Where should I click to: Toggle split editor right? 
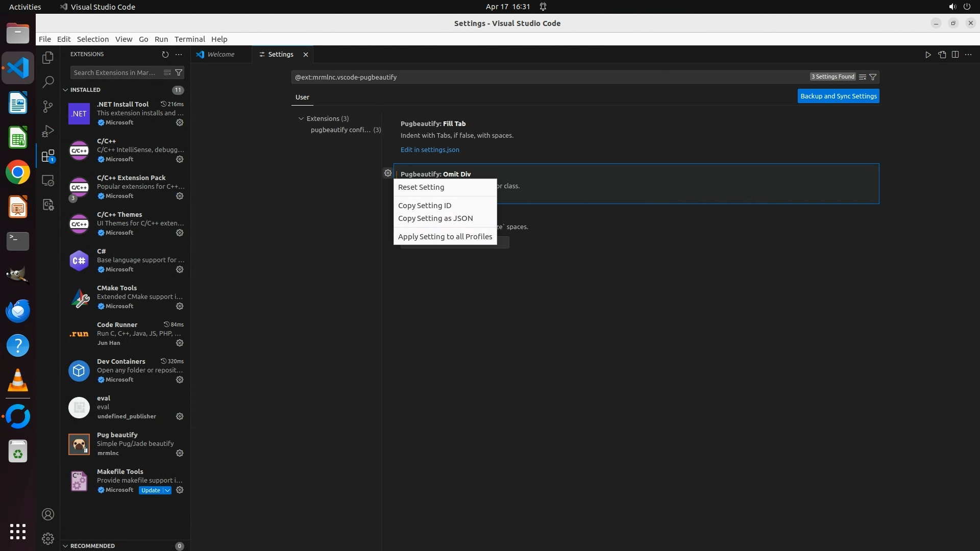pos(955,55)
